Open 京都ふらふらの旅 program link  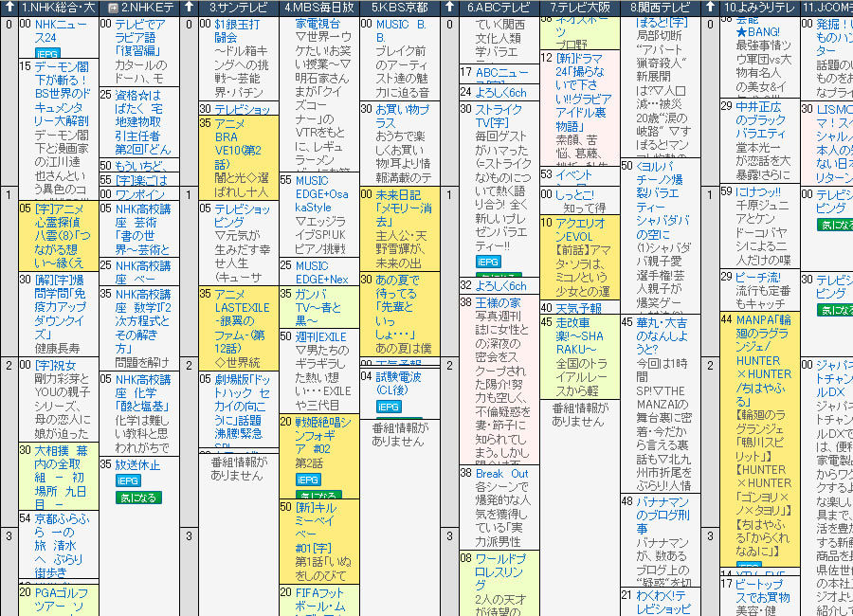click(x=62, y=545)
